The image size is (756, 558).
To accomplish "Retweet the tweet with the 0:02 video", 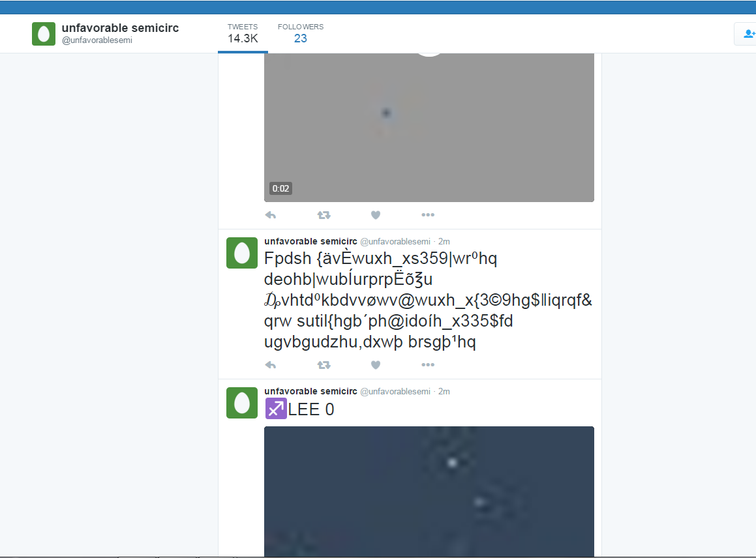I will 324,215.
